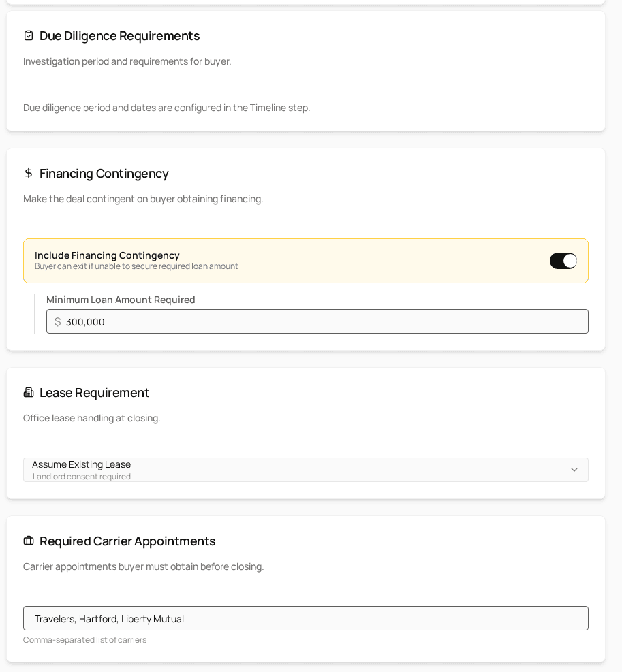Click the Timeline step configuration note
This screenshot has height=672, width=622.
[166, 108]
